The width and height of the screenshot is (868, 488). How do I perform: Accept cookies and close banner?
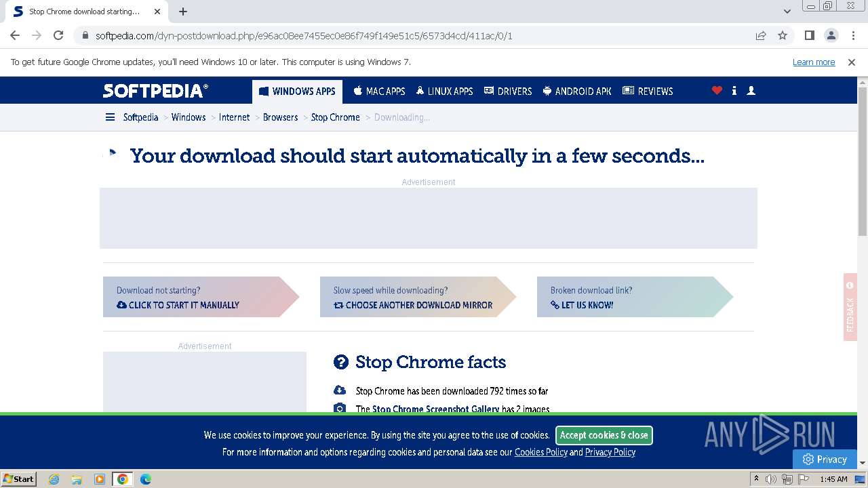point(604,435)
